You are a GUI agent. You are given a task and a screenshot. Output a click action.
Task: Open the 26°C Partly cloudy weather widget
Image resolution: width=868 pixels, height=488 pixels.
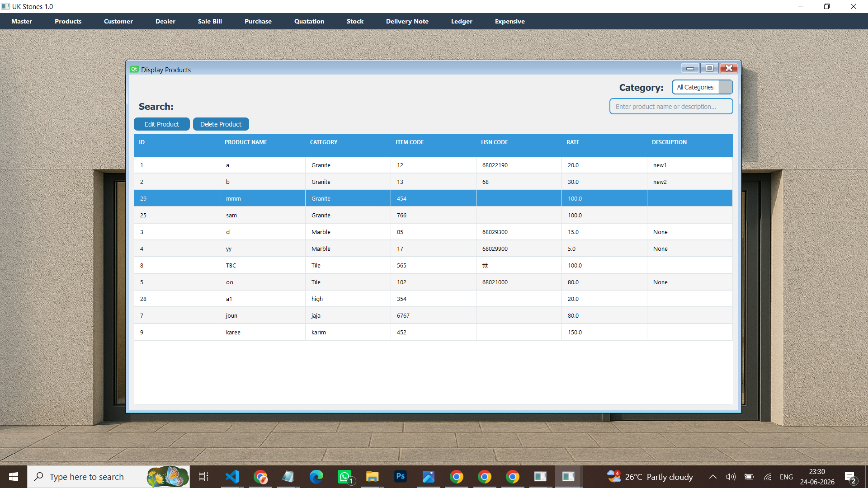(650, 477)
